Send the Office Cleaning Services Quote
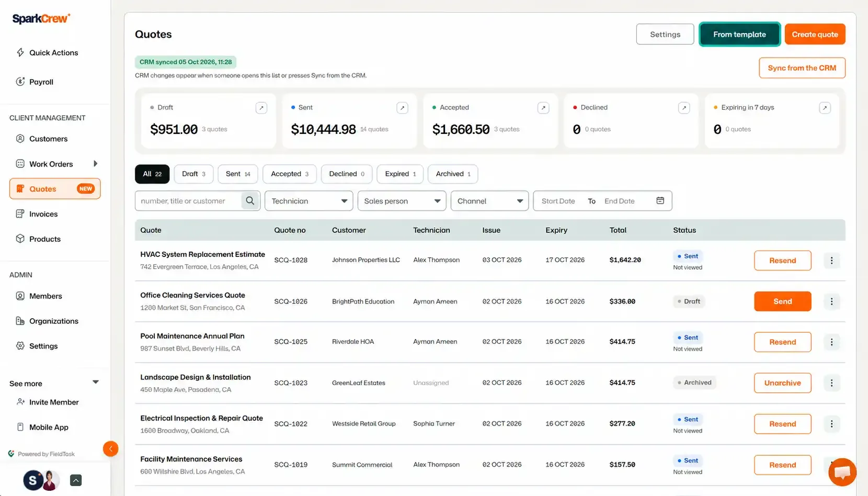The height and width of the screenshot is (496, 868). point(782,301)
